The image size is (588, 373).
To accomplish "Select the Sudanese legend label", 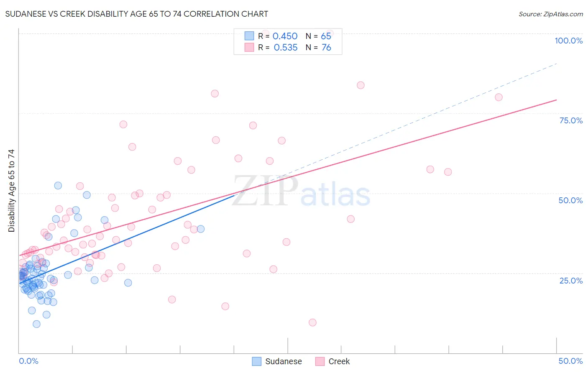I will [x=284, y=361].
